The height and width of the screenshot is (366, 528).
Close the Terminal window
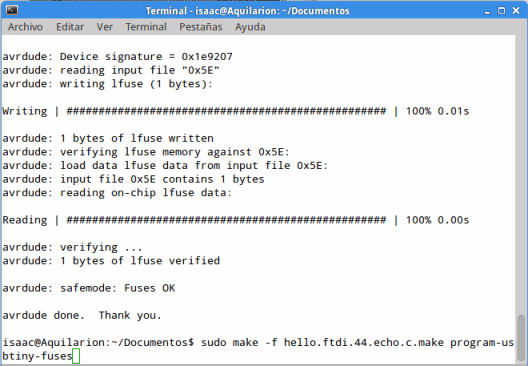516,11
